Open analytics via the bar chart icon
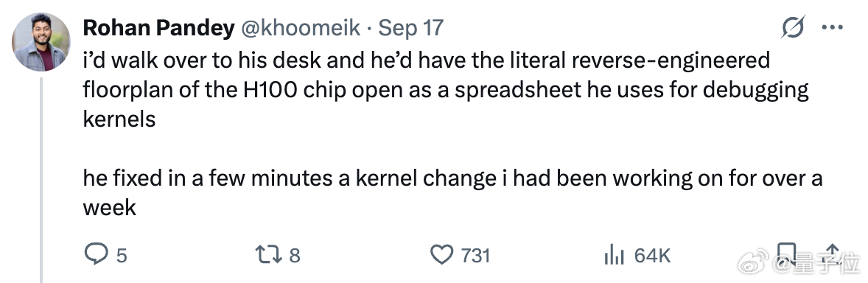The height and width of the screenshot is (283, 868). (x=614, y=255)
